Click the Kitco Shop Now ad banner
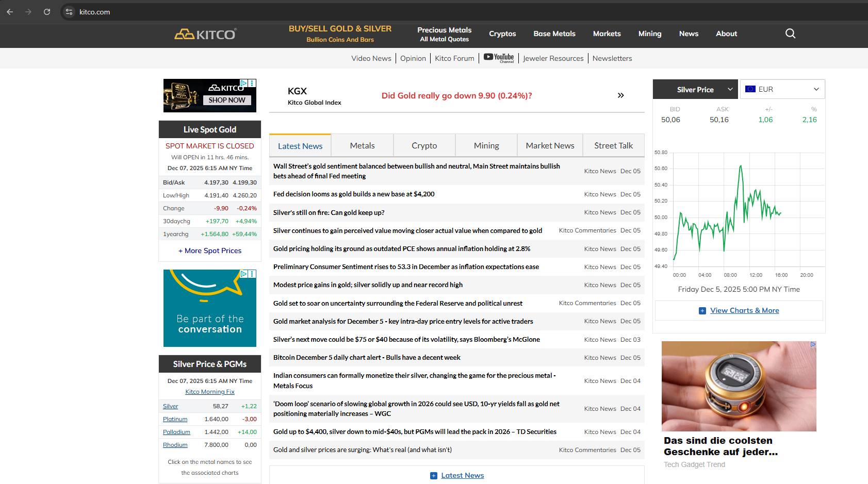This screenshot has width=868, height=484. [x=210, y=95]
